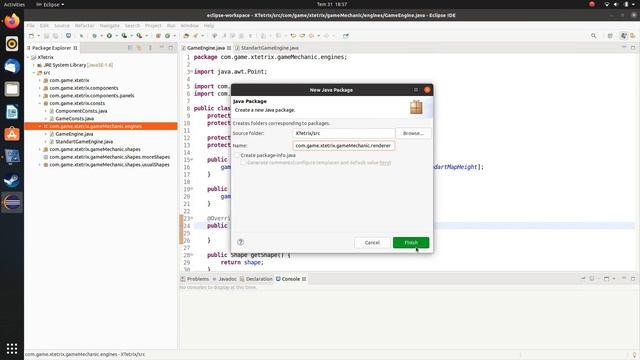The image size is (640, 360).
Task: Open the Source menu
Action: point(62,25)
